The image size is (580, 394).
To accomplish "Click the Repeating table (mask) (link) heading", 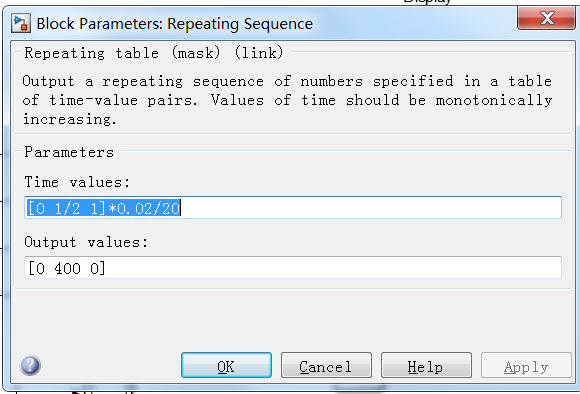I will 154,53.
